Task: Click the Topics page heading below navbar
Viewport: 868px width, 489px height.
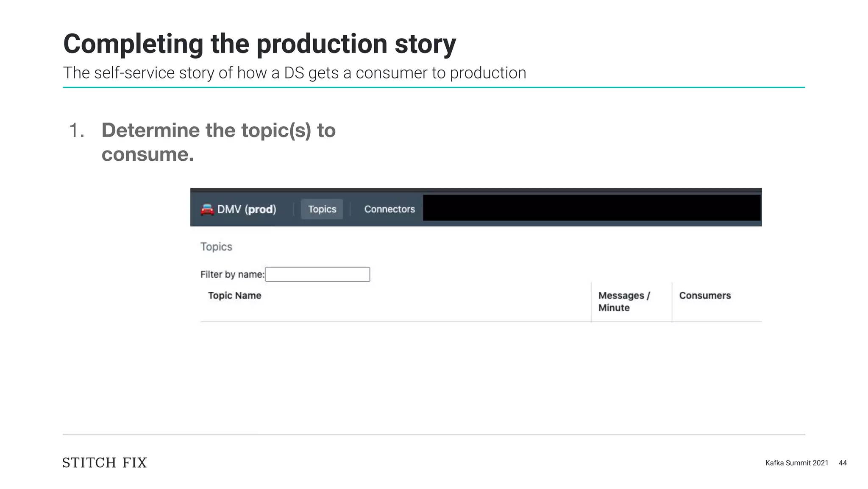Action: point(216,247)
